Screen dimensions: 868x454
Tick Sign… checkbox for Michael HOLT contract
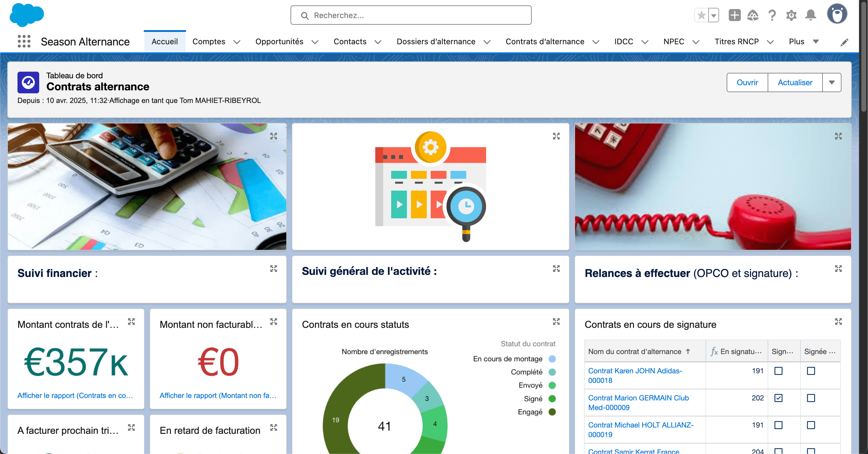pyautogui.click(x=778, y=425)
